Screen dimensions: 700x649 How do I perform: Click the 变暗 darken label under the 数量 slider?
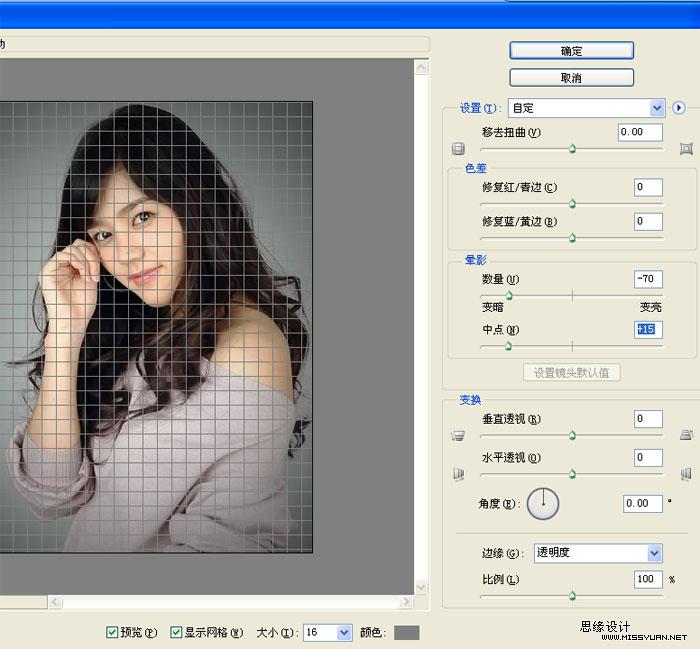coord(493,307)
